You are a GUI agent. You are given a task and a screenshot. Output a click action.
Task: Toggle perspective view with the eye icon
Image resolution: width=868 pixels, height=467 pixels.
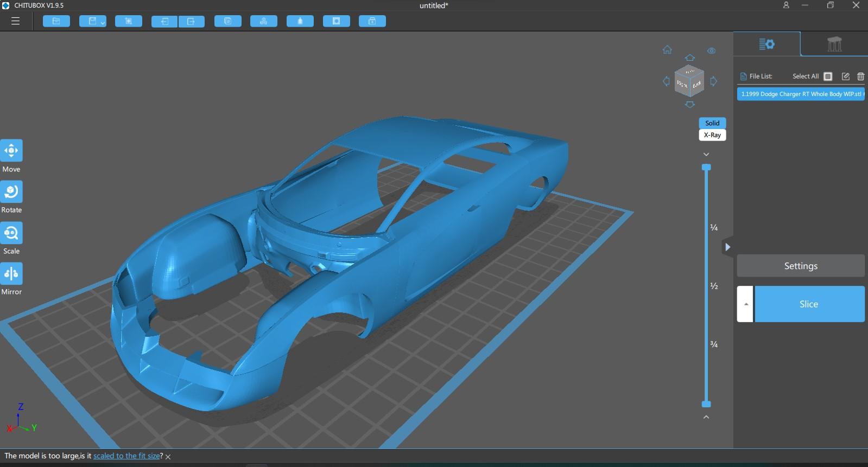tap(711, 51)
